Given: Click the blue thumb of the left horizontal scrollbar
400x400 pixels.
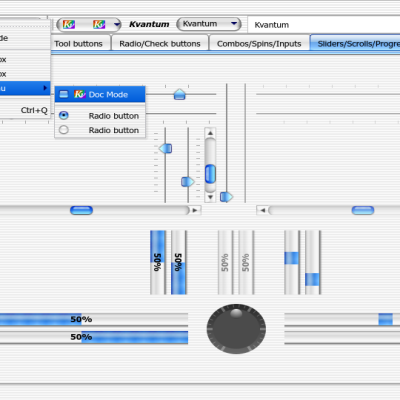Looking at the screenshot, I should click(81, 210).
